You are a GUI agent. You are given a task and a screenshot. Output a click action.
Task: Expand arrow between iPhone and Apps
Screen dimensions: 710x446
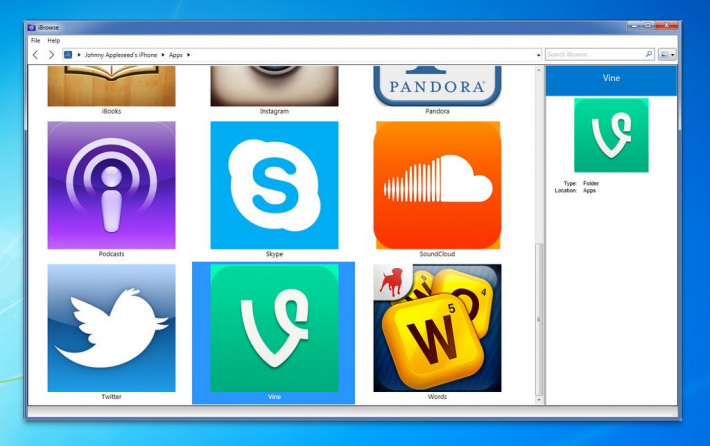(x=163, y=55)
